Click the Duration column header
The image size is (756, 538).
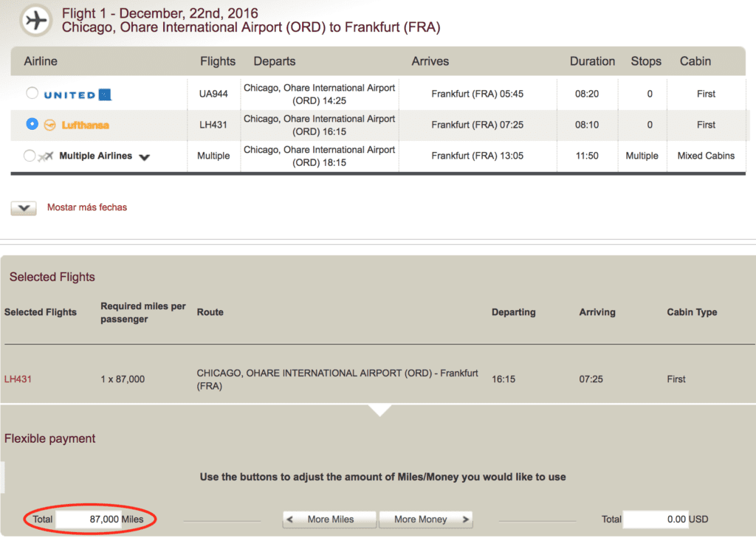coord(592,61)
